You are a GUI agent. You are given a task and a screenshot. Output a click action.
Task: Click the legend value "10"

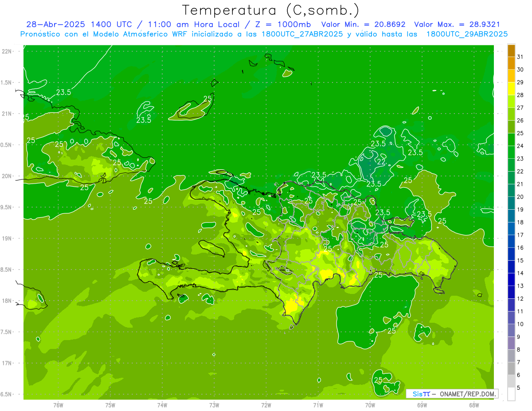click(x=520, y=324)
